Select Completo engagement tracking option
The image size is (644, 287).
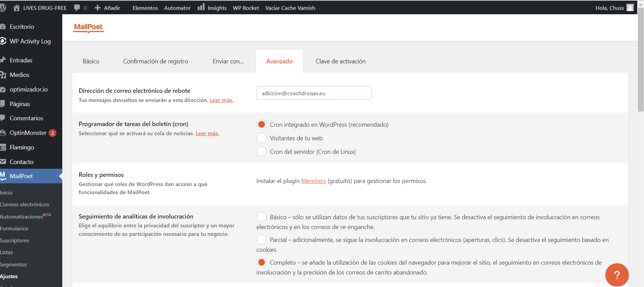261,262
